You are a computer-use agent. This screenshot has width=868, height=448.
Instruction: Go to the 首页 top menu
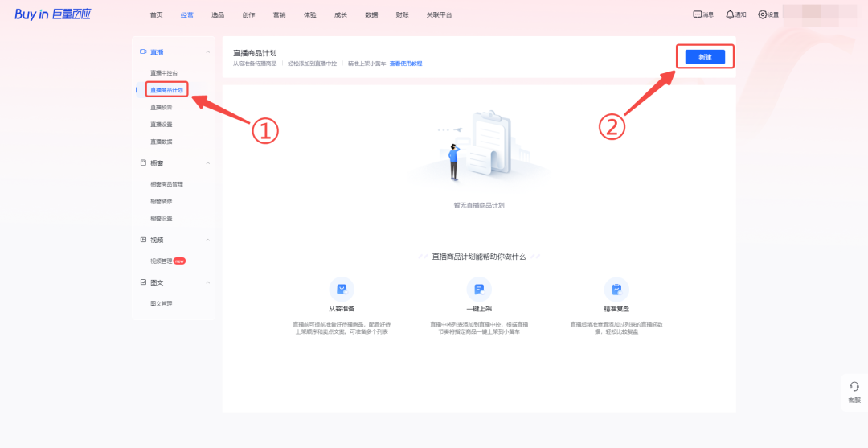156,15
